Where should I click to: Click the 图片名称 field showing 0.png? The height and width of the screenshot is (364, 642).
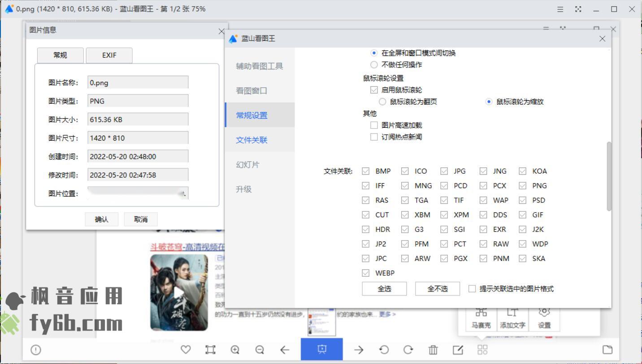pos(138,82)
